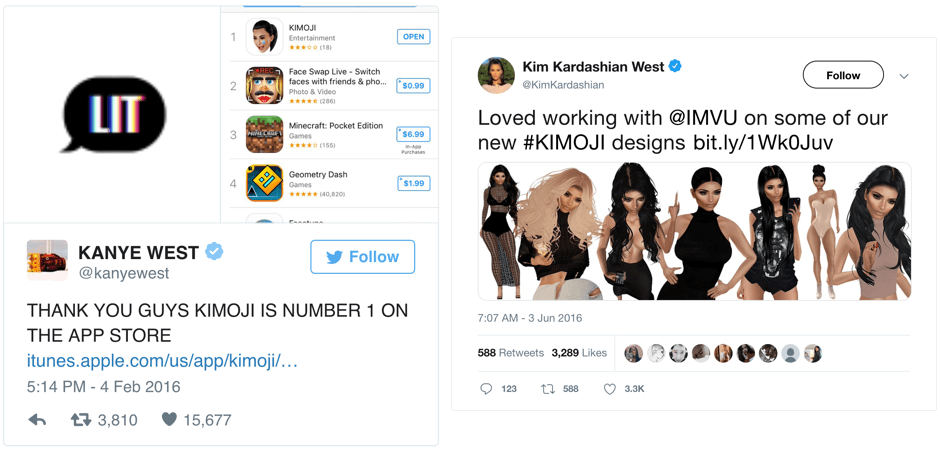This screenshot has width=940, height=450.
Task: View the 588 Retweets list
Action: coord(510,353)
